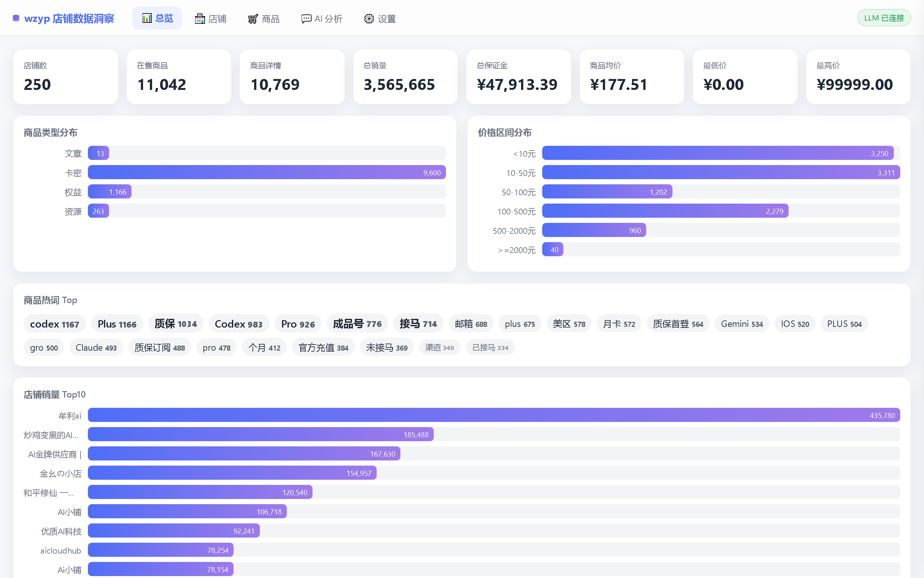Viewport: 924px width, 578px height.
Task: Click the 10-50元 price bar showing 3,311
Action: [721, 172]
